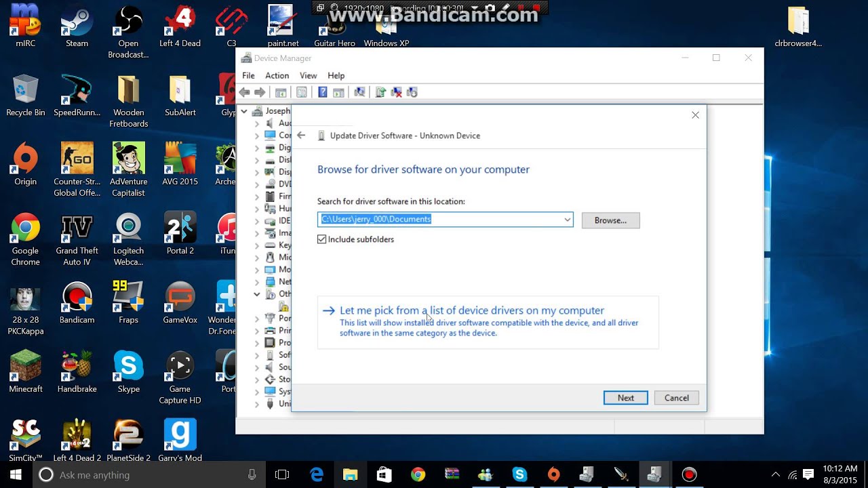The height and width of the screenshot is (488, 868).
Task: Open the Steam desktop shortcut
Action: pos(77,27)
